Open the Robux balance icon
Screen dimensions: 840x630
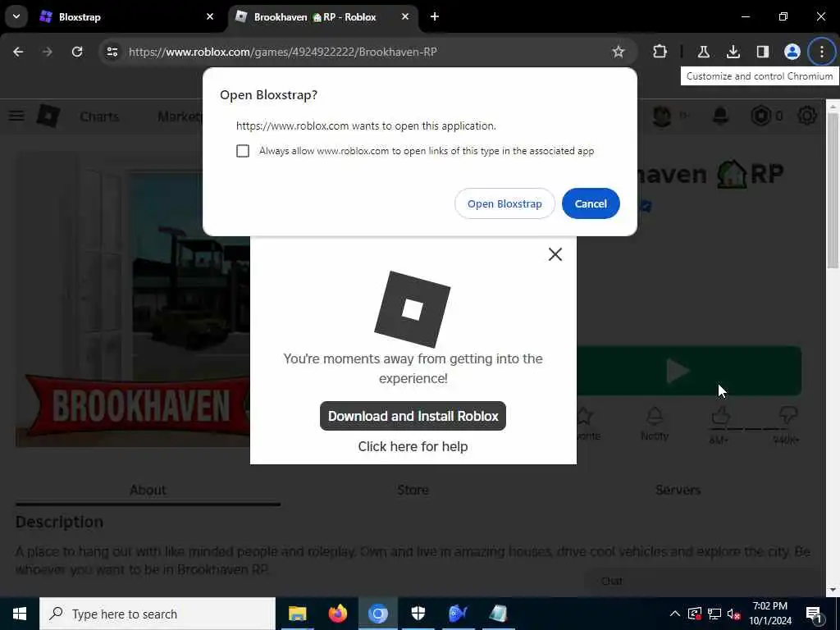[x=760, y=116]
